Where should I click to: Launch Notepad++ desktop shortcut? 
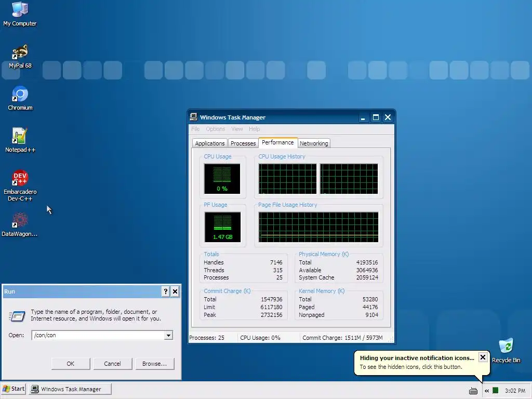coord(20,140)
